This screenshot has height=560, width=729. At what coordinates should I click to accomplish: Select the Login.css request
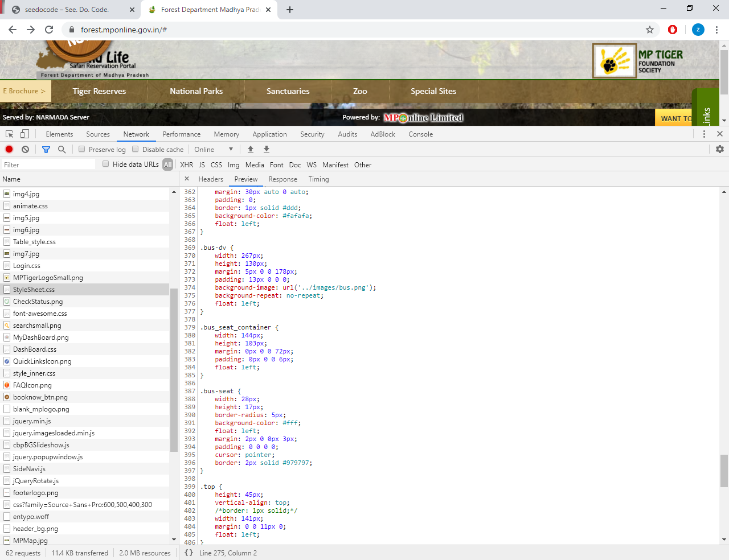tap(85, 266)
